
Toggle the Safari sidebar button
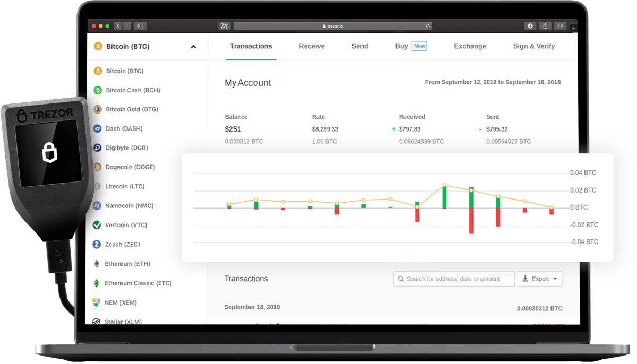141,26
